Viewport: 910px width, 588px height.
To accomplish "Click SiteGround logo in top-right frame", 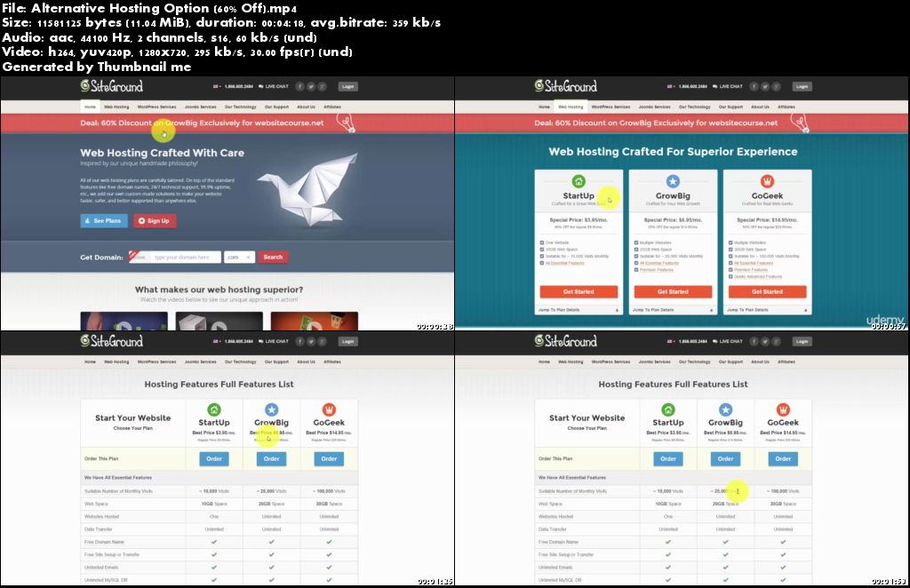I will pos(566,86).
